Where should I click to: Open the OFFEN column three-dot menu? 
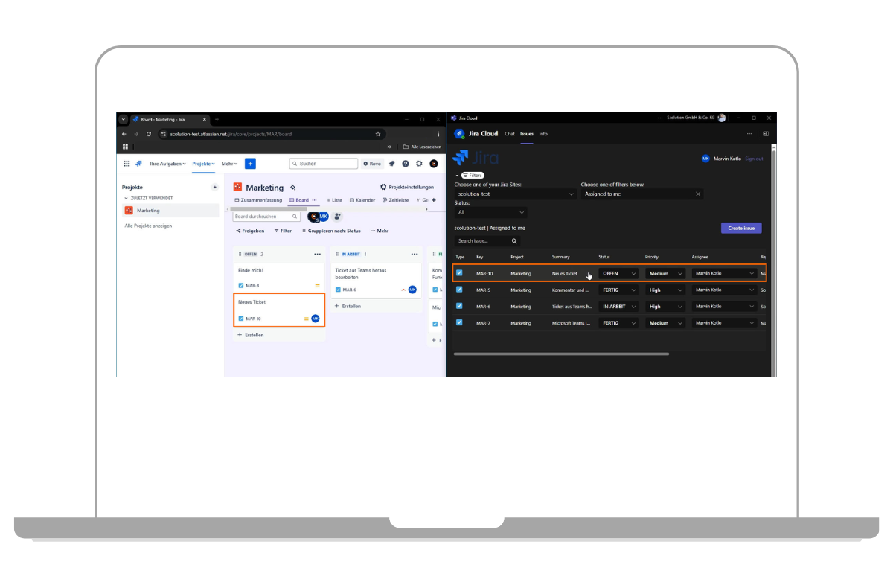tap(317, 254)
